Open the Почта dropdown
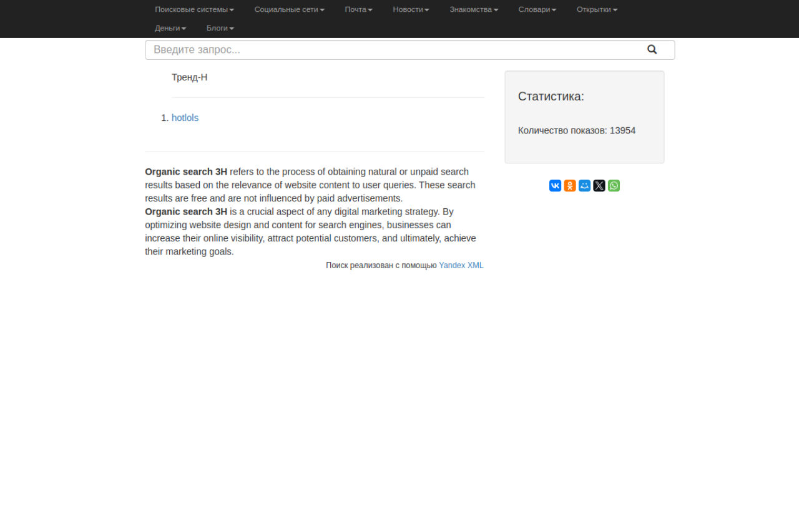 click(x=359, y=9)
